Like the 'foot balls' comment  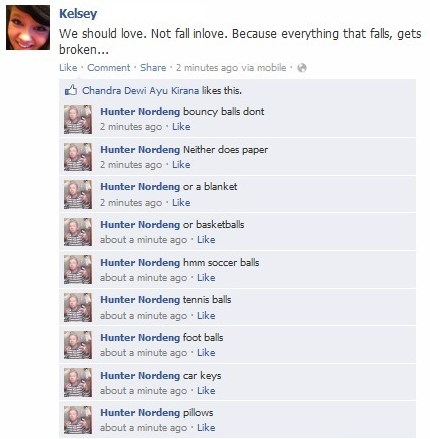[206, 353]
